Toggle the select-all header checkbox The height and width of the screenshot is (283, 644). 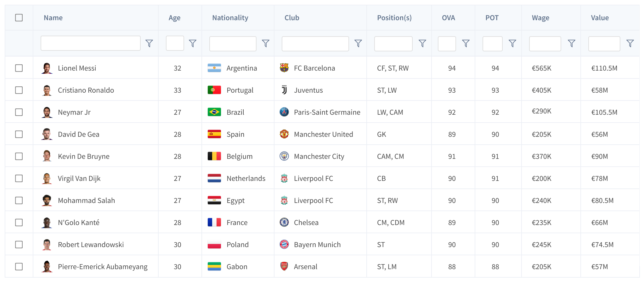(x=19, y=18)
